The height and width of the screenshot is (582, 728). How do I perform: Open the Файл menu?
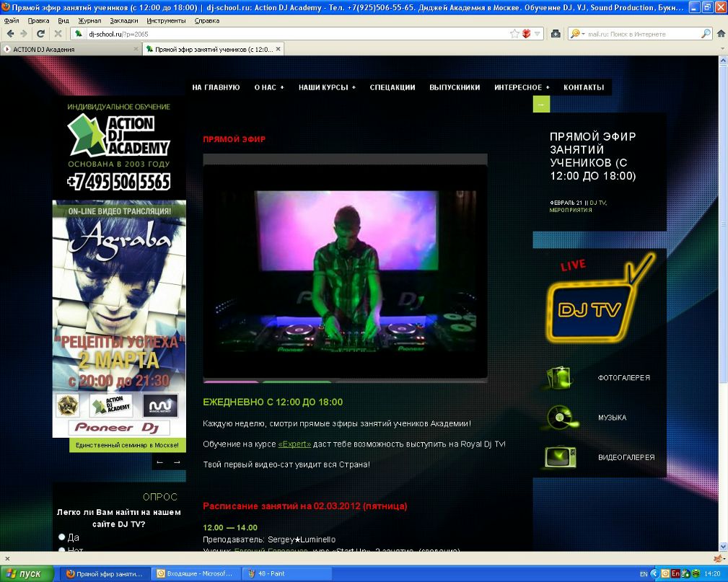pyautogui.click(x=12, y=20)
